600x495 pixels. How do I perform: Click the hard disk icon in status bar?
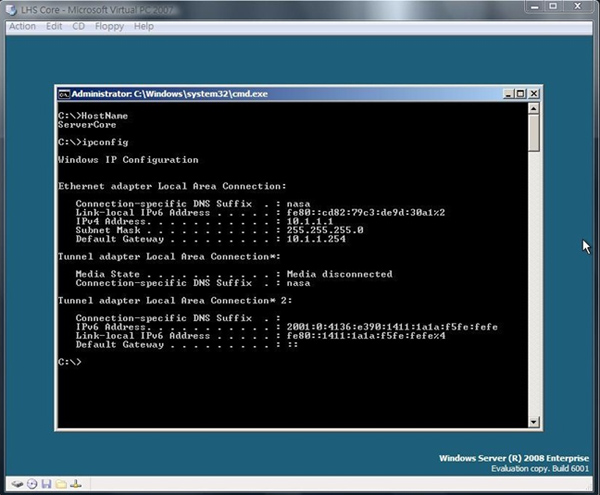point(17,485)
